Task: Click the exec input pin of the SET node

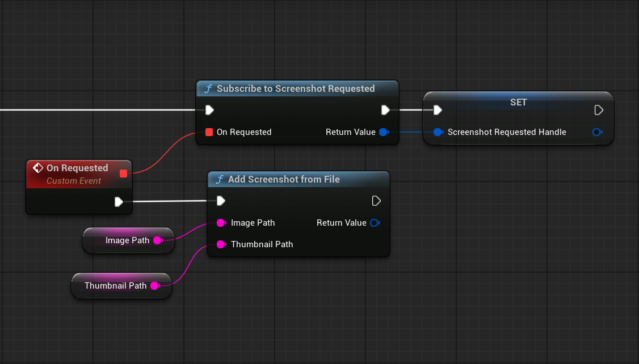Action: [x=437, y=109]
